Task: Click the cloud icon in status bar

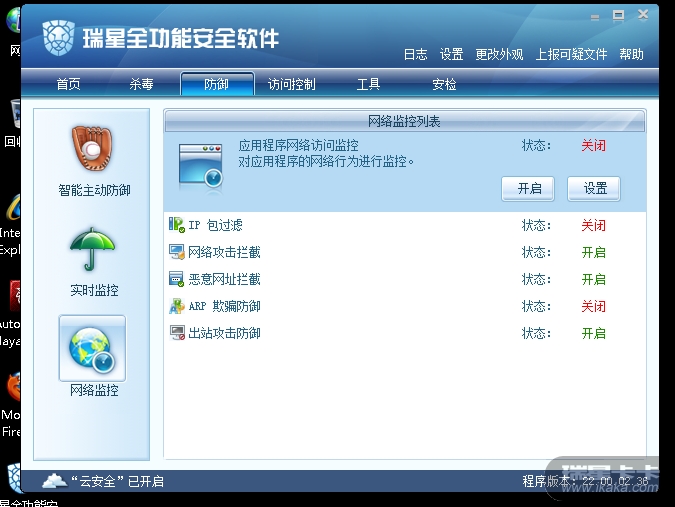Action: click(54, 480)
